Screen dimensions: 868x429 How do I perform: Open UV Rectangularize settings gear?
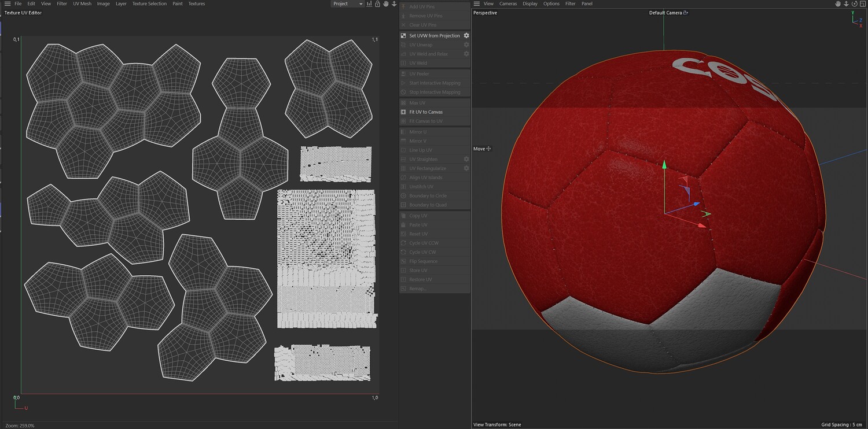466,168
